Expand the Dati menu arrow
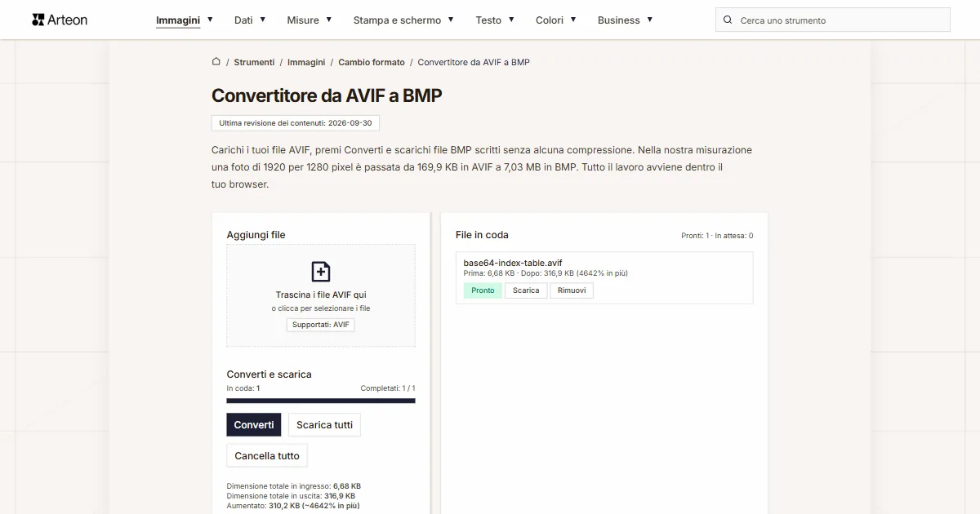This screenshot has width=980, height=514. coord(262,19)
